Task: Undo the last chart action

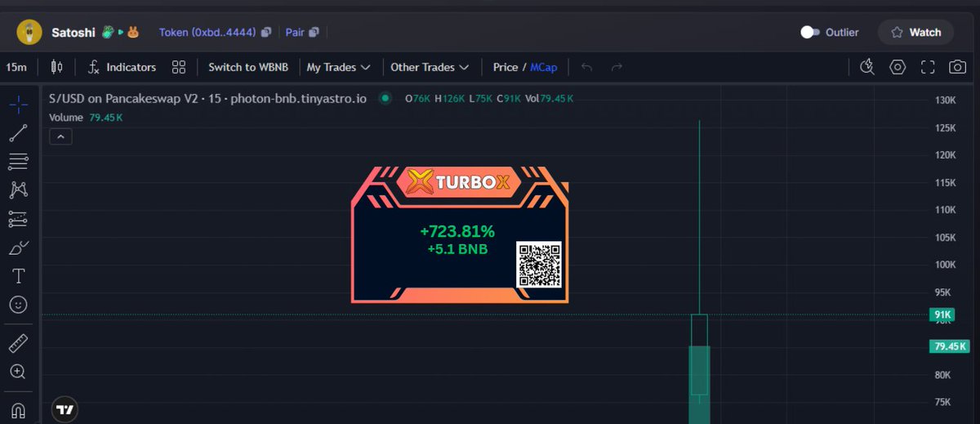Action: (586, 67)
